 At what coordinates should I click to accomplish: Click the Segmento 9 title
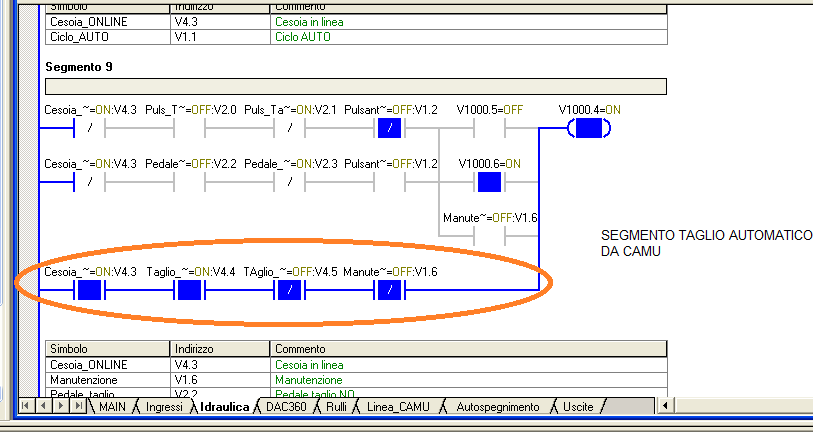point(79,67)
